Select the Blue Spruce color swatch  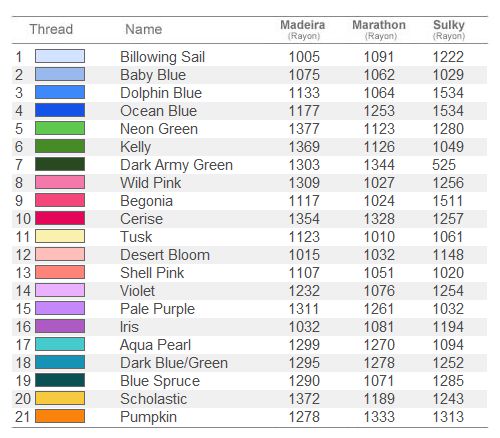[60, 380]
